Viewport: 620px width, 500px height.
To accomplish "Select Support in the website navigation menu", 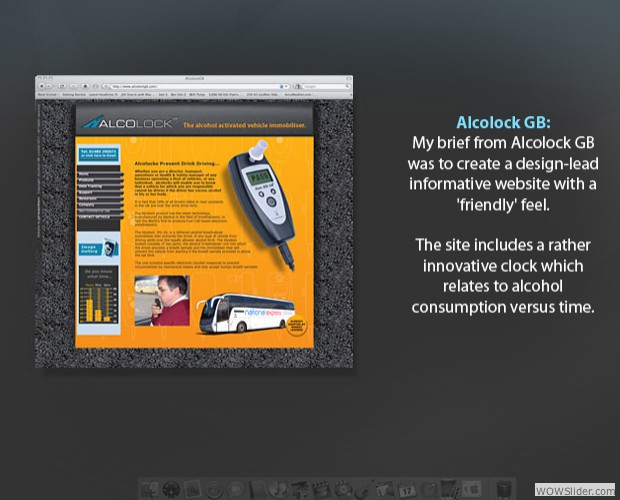I will [95, 193].
